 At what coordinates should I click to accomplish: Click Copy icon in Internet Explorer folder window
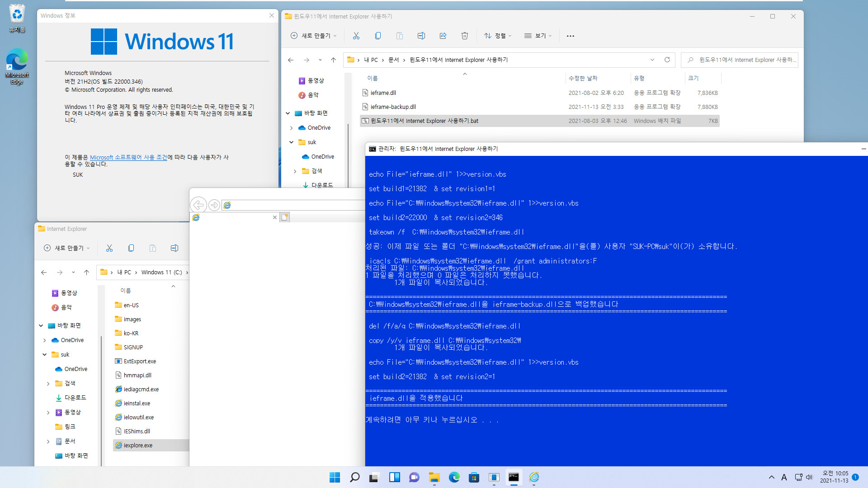click(x=131, y=248)
